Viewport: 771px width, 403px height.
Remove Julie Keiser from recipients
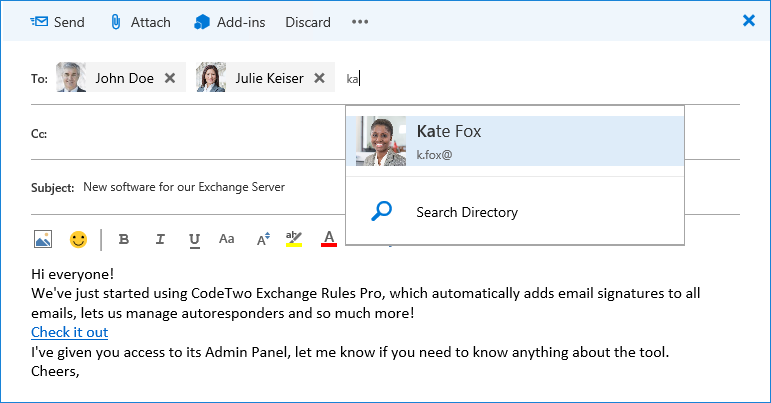pos(319,78)
